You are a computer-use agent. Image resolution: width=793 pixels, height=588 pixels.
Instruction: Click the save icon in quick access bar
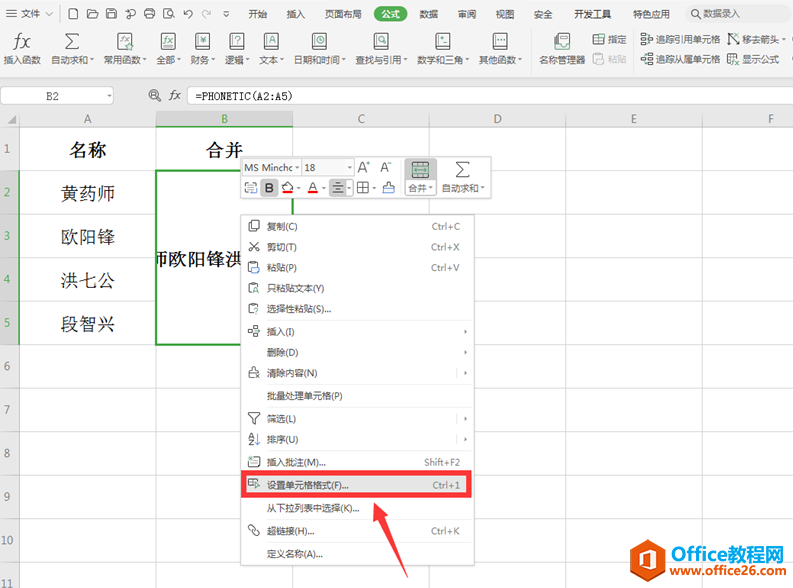pyautogui.click(x=111, y=14)
